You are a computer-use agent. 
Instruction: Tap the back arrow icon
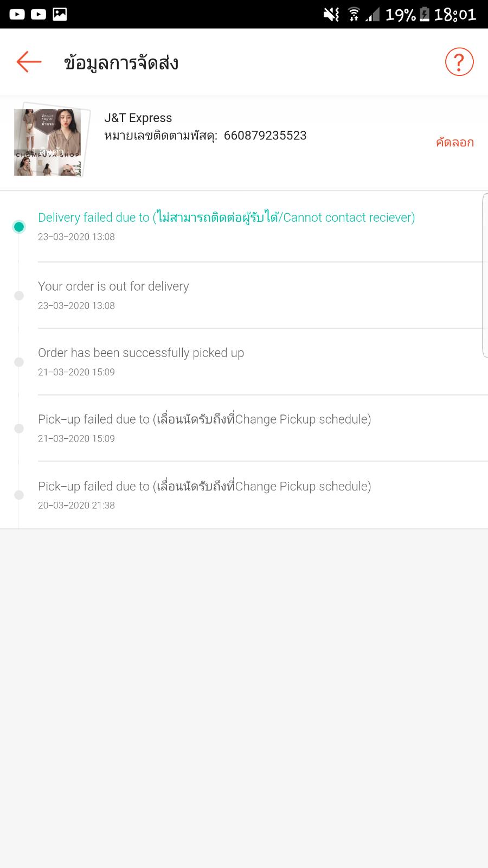[29, 62]
